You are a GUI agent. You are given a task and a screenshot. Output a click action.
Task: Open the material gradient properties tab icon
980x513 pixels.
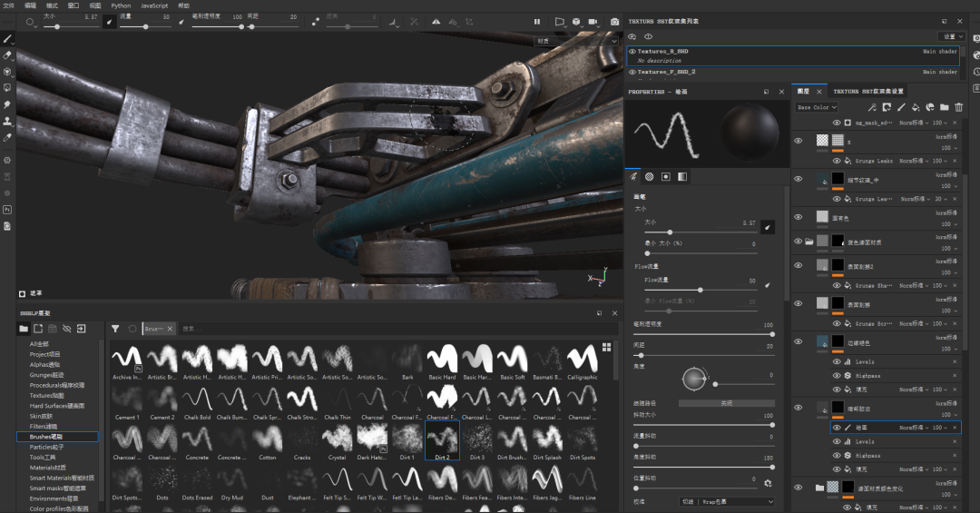(x=681, y=176)
